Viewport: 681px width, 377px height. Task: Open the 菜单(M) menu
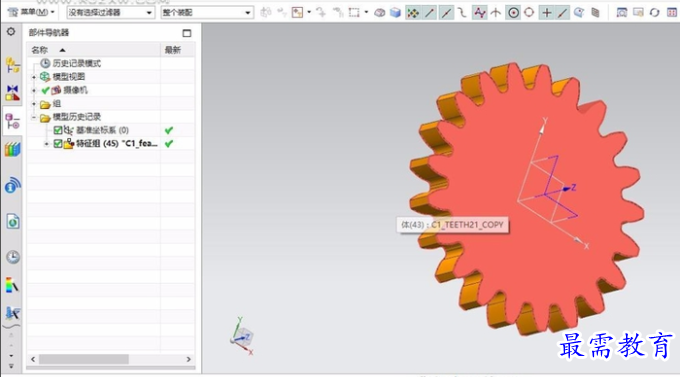(31, 12)
